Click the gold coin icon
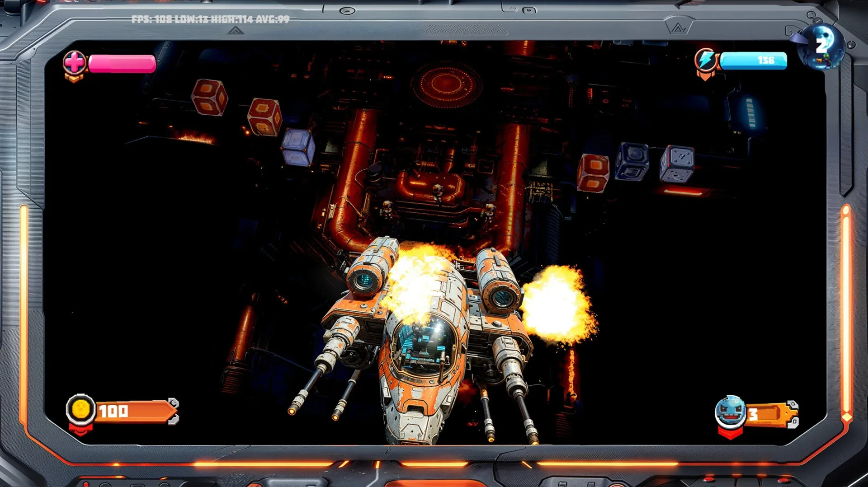868x487 pixels. 80,409
